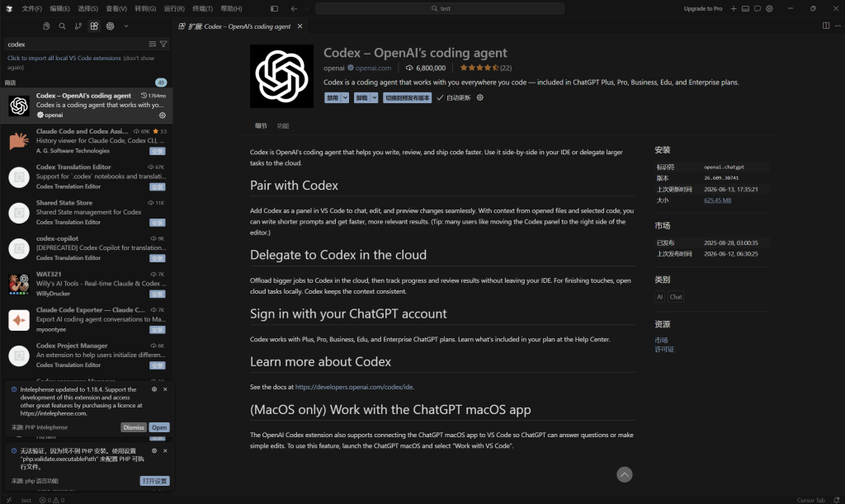This screenshot has height=504, width=845.
Task: Open the Source Control branch icon
Action: 78,26
